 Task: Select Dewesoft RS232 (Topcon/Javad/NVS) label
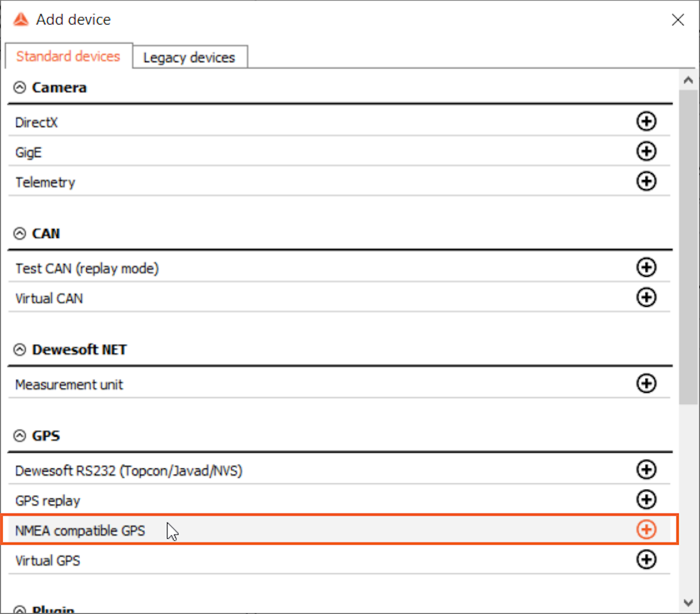[129, 470]
